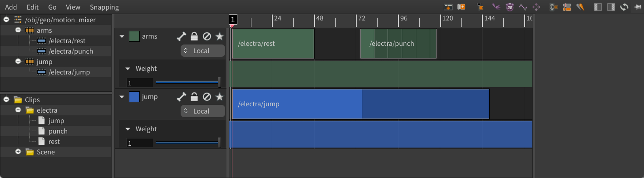Screen dimensions: 644x178
Task: Click the refresh arrows icon
Action: [x=624, y=7]
